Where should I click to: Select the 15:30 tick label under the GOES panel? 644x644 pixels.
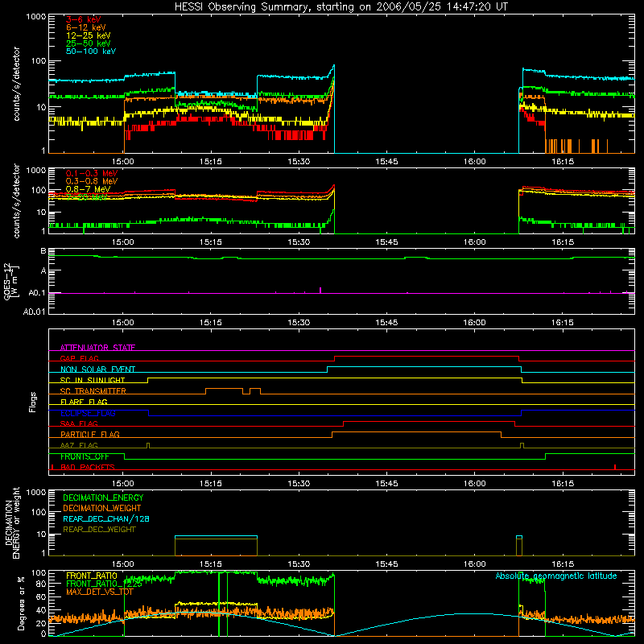[299, 323]
